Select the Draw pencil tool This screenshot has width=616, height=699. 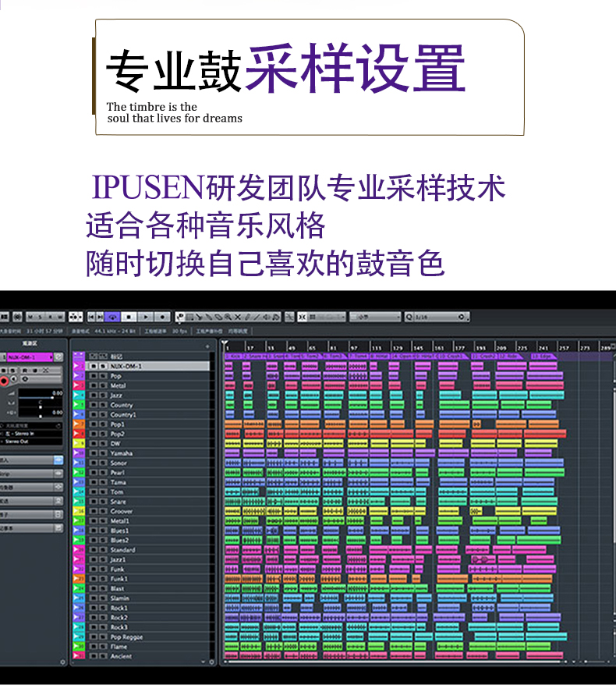[247, 317]
